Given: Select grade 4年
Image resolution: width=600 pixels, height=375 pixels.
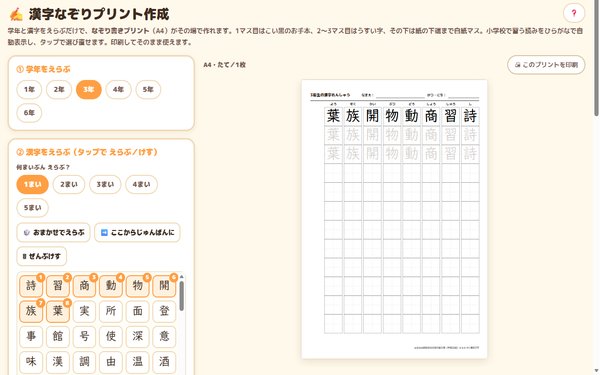Looking at the screenshot, I should 119,90.
